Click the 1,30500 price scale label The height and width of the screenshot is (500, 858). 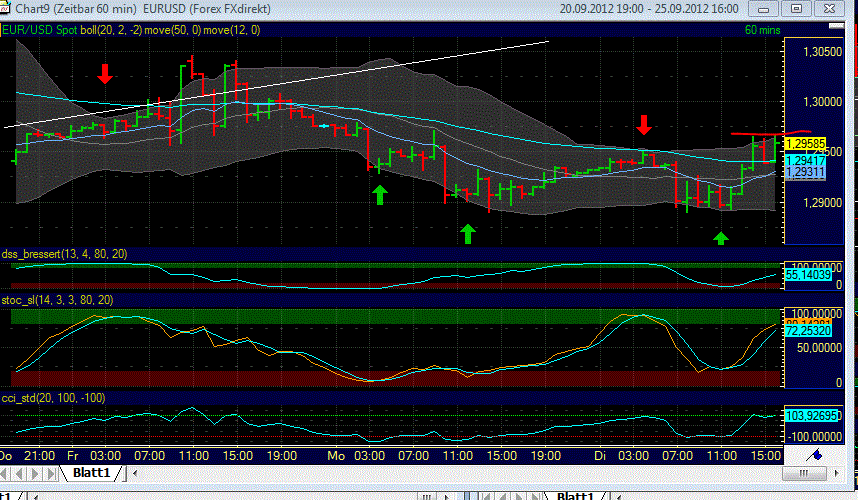[x=822, y=52]
